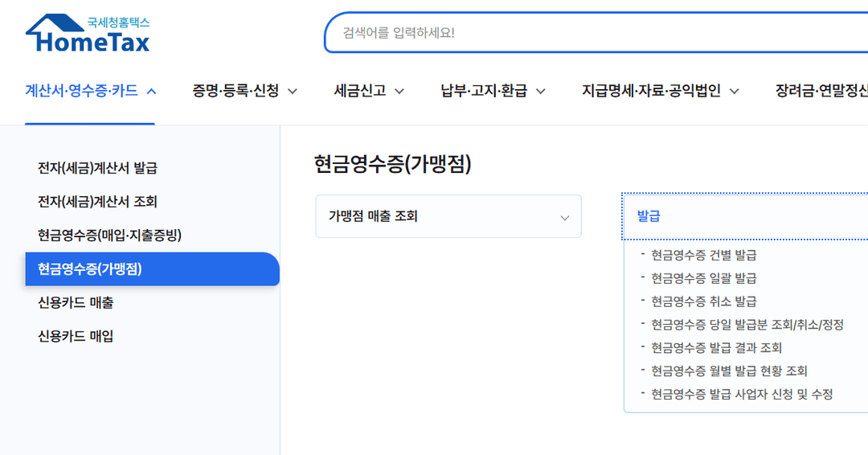The image size is (868, 455).
Task: Open 현금영수증 건별 발급
Action: click(x=703, y=255)
